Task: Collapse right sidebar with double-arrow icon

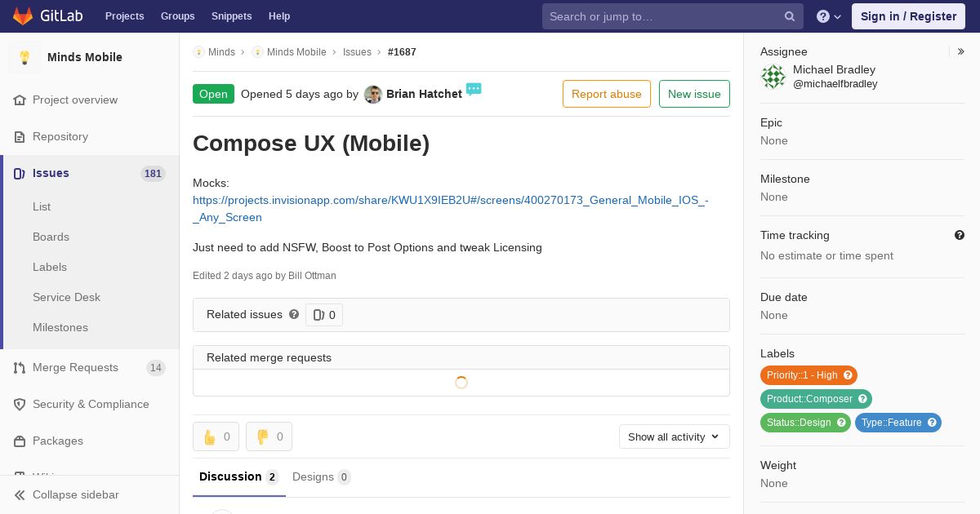Action: tap(961, 51)
